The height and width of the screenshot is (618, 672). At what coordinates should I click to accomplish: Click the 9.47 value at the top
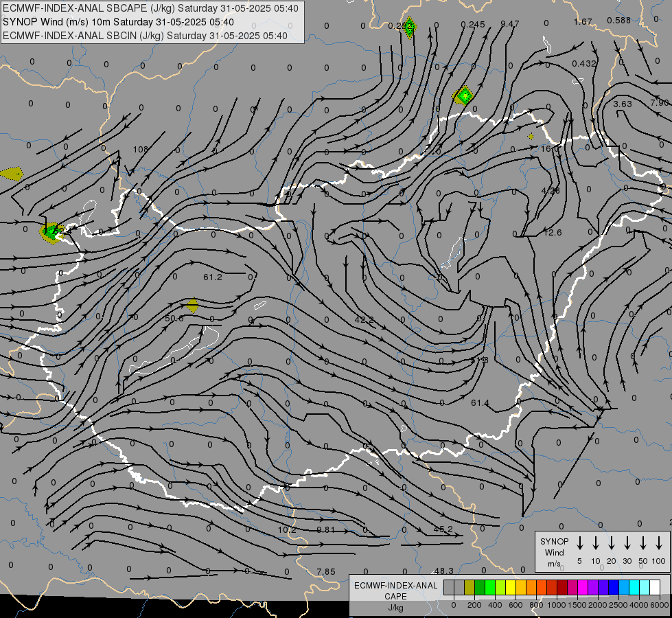tap(510, 23)
